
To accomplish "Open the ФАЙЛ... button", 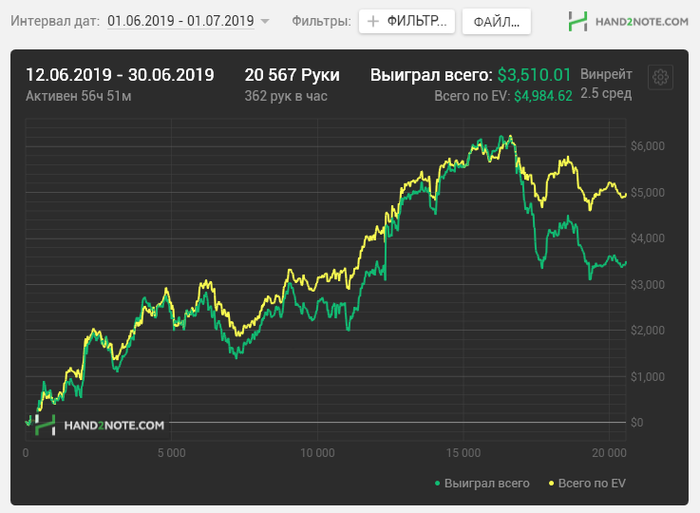I will [496, 21].
